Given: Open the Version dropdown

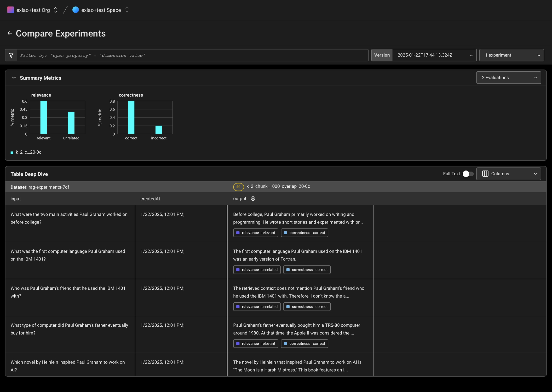Looking at the screenshot, I should click(434, 55).
